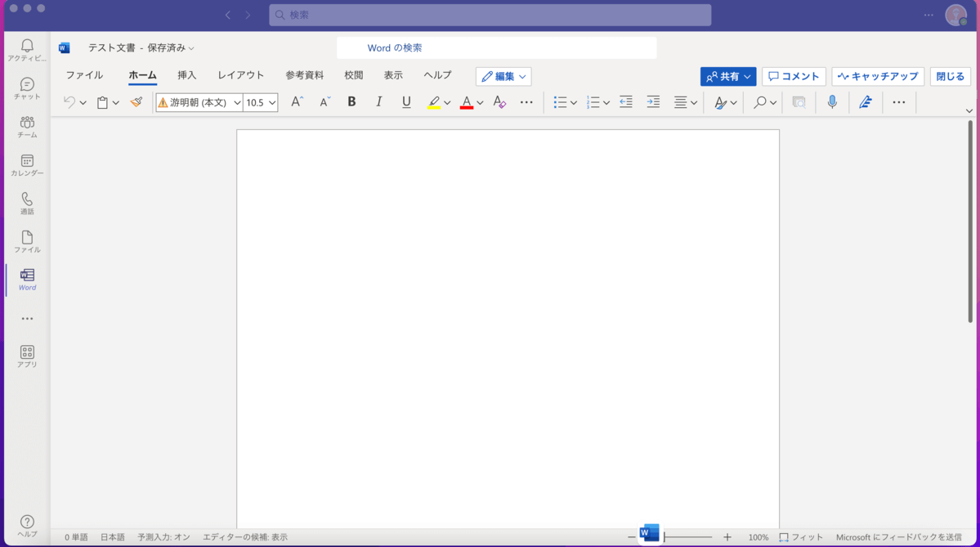Open Calls (通話) in the sidebar
The width and height of the screenshot is (980, 547).
pos(27,203)
